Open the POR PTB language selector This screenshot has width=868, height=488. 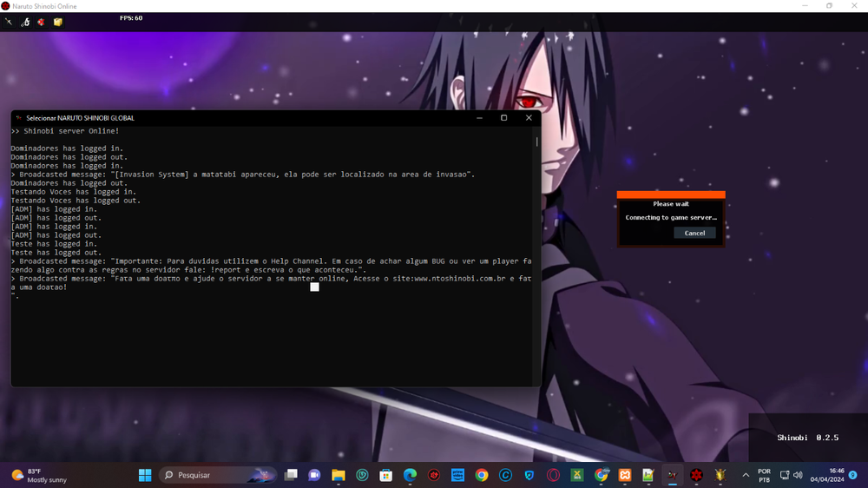(x=764, y=475)
